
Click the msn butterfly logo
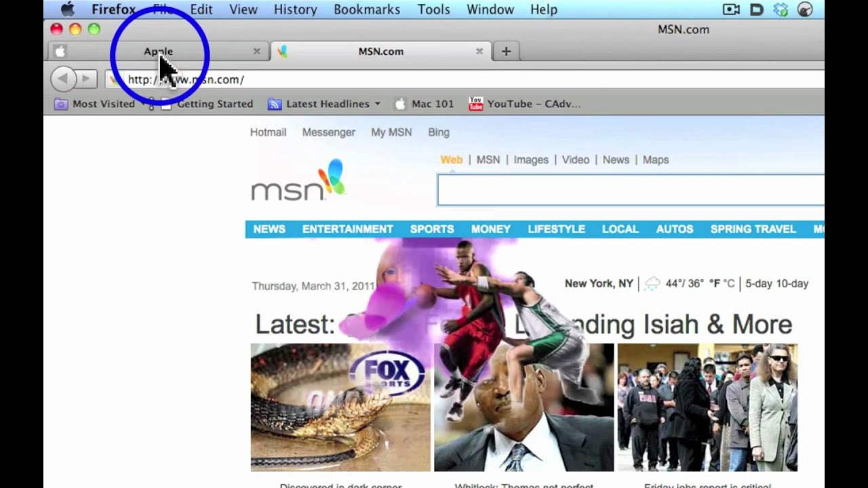298,180
